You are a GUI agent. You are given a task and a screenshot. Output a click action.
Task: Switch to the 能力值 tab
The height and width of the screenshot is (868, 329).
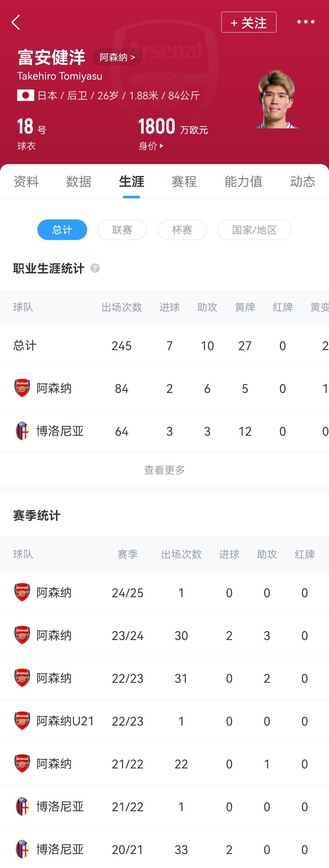[243, 182]
